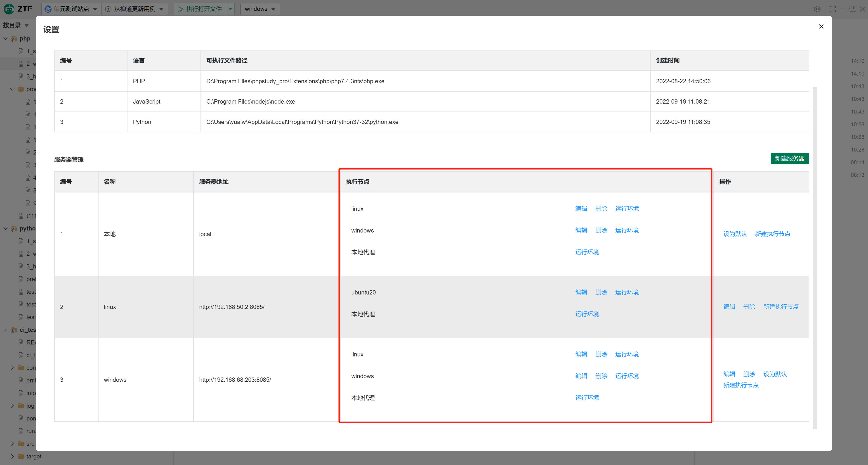Click the target folder icon

tap(21, 456)
